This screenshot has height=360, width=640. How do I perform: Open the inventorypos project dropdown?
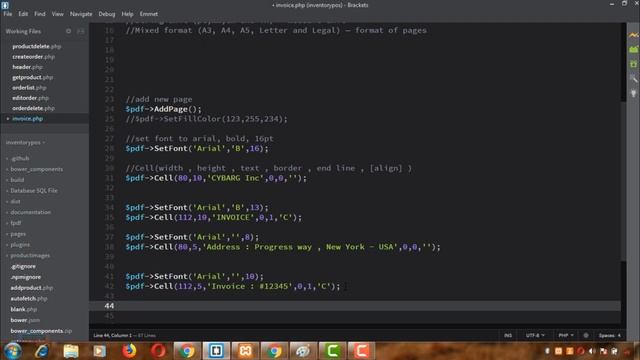(25, 142)
